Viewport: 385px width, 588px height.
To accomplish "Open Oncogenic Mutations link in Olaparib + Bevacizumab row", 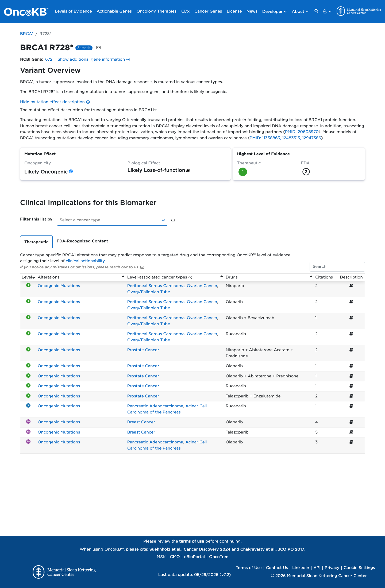I will (59, 318).
